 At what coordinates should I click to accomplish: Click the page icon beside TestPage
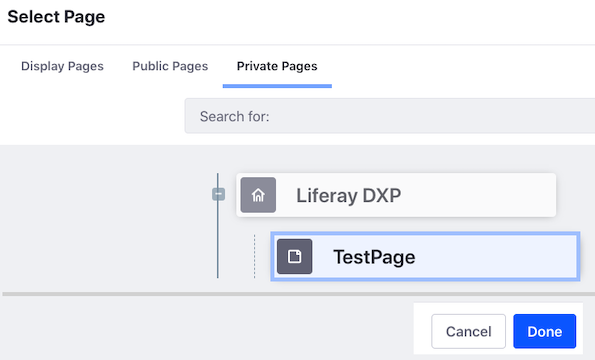294,256
